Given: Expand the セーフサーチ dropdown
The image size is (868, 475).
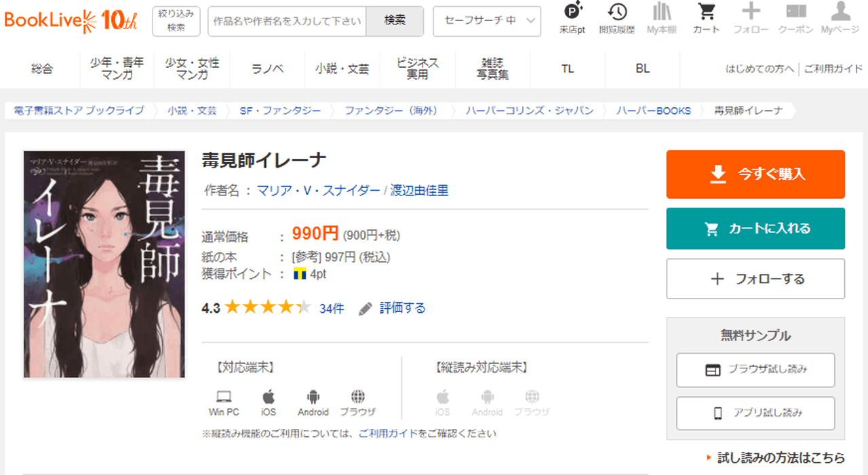Looking at the screenshot, I should pyautogui.click(x=487, y=21).
